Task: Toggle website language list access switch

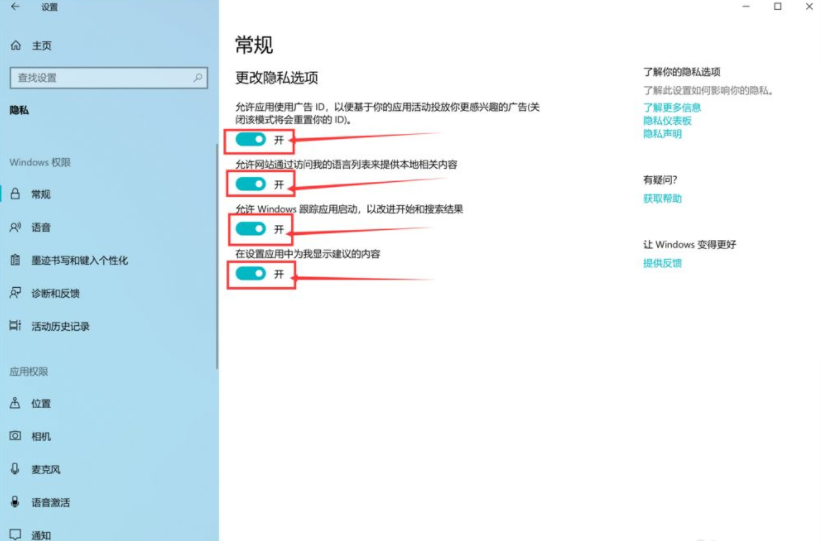Action: point(250,184)
